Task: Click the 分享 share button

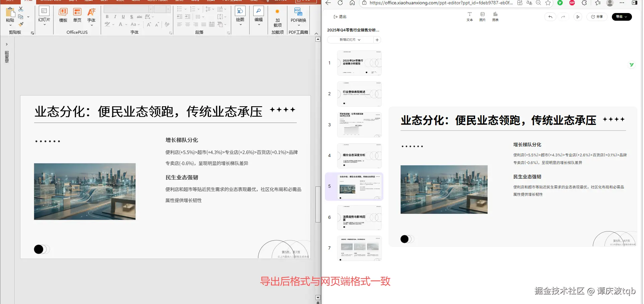Action: 597,17
